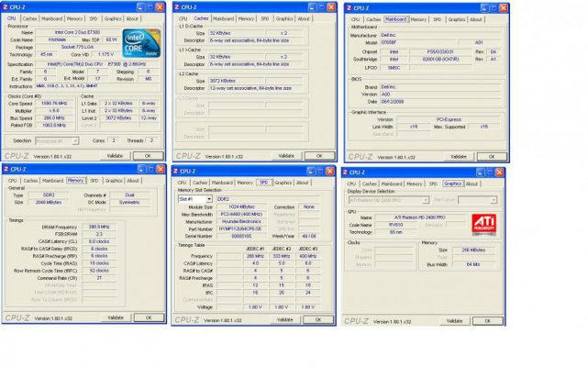Screen dimensions: 588x367
Task: Click the ATI Radeon logo
Action: point(483,225)
